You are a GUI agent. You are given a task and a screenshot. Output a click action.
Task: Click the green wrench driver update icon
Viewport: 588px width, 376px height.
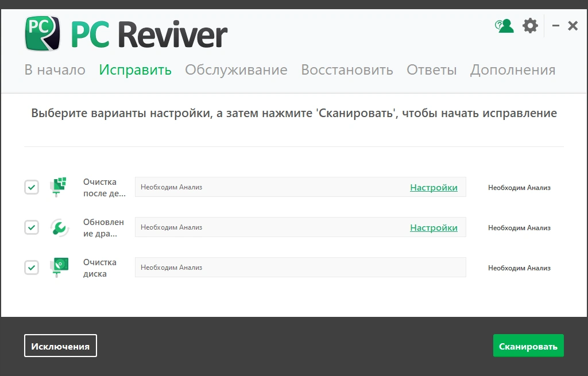tap(59, 227)
